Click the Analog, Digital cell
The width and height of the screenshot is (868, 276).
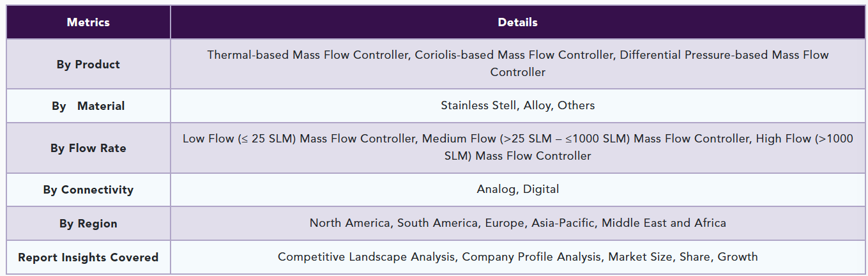(x=517, y=189)
